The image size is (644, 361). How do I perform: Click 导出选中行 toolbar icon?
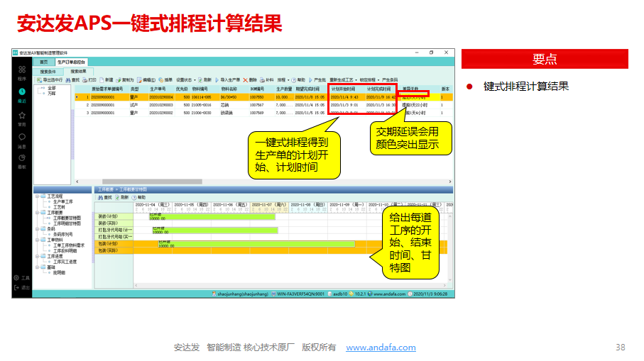point(39,80)
